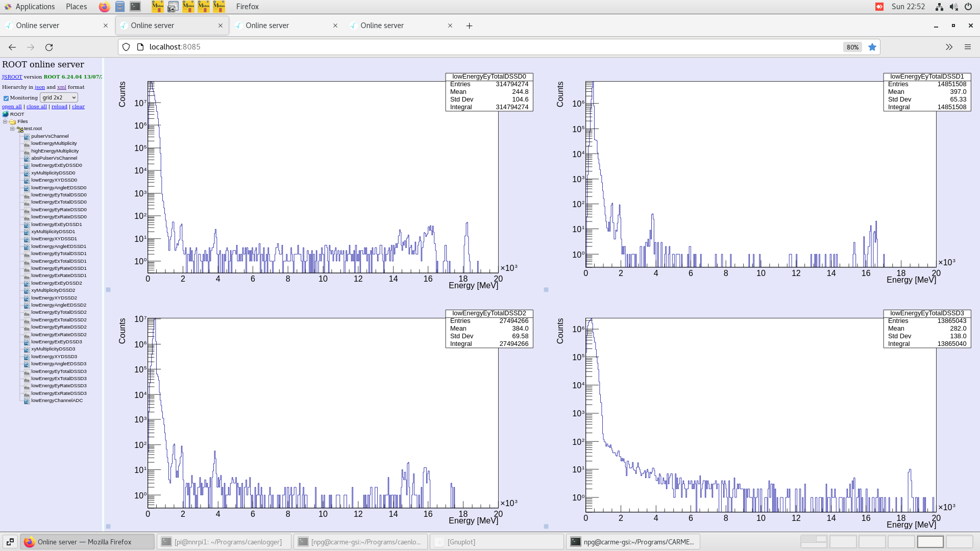Image resolution: width=980 pixels, height=551 pixels.
Task: Disable the Monitoring checkbox
Action: click(x=6, y=98)
